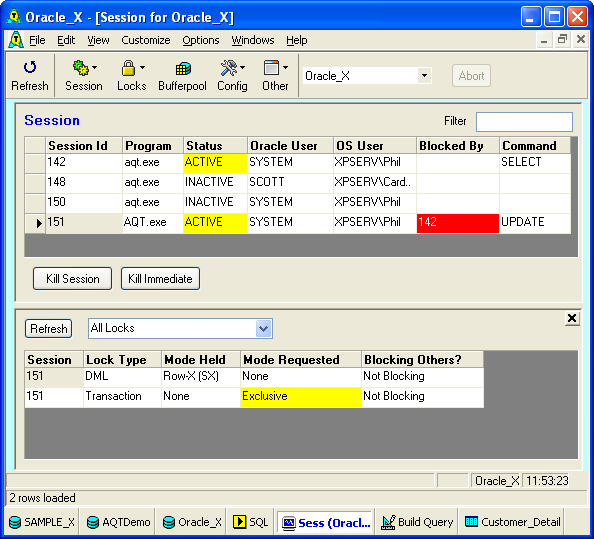
Task: Sort by Oracle User column header
Action: 290,146
